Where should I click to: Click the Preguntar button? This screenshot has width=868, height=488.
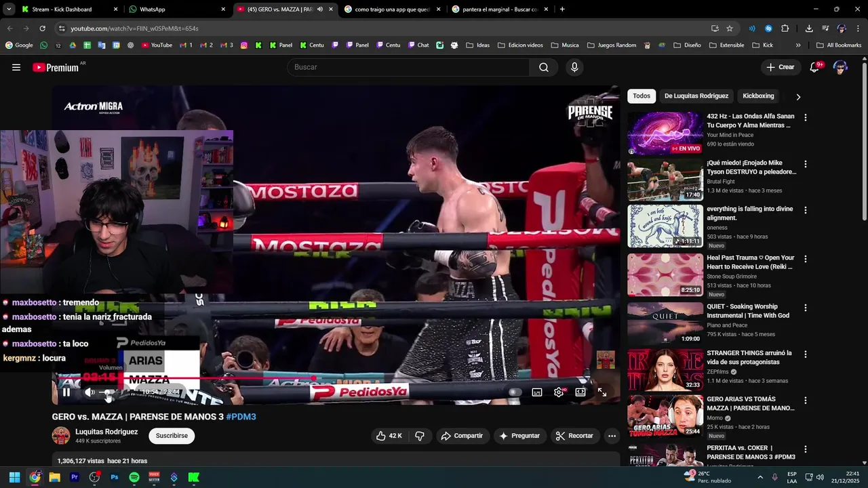pos(519,436)
